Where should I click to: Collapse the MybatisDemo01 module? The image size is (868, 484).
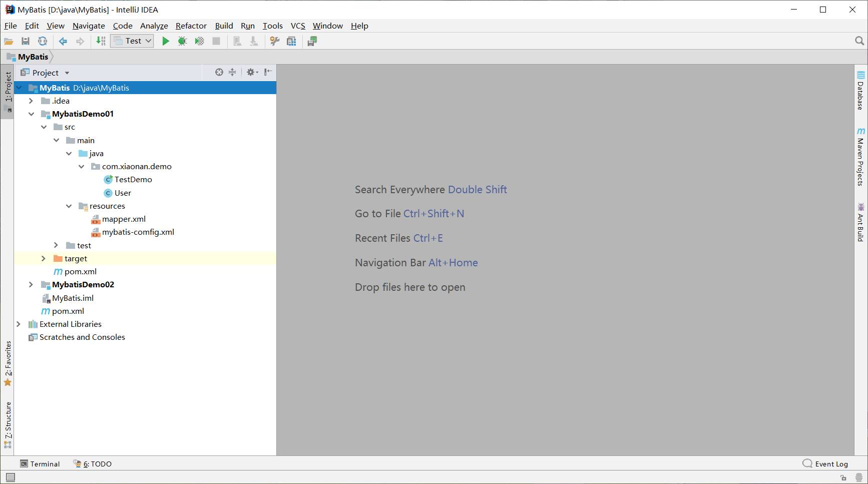(x=31, y=114)
